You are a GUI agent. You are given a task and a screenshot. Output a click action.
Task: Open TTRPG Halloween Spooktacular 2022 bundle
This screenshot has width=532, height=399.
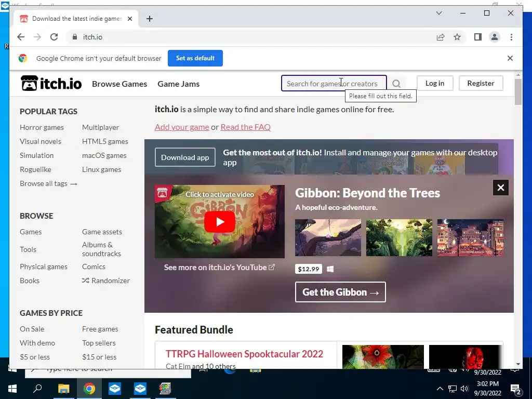244,354
